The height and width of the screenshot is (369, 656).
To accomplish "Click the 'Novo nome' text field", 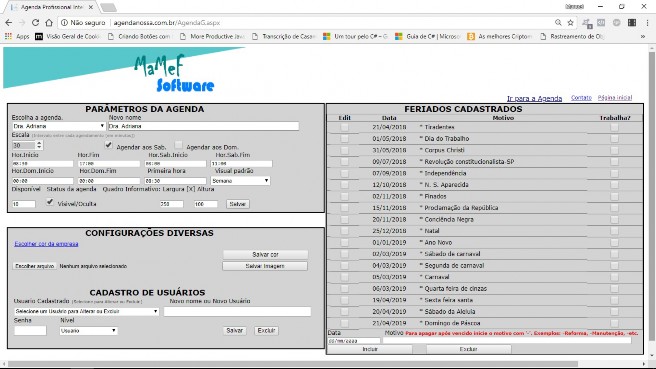I will [203, 126].
